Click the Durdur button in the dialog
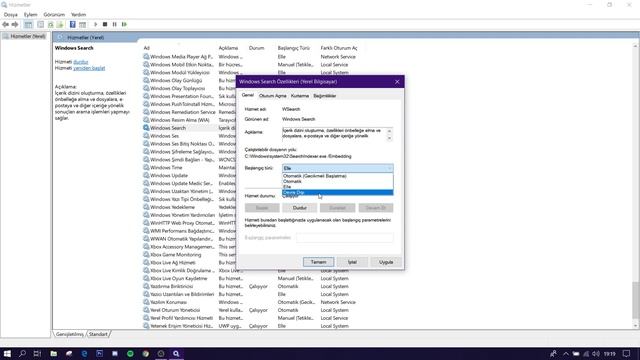The width and height of the screenshot is (640, 360). coord(300,208)
